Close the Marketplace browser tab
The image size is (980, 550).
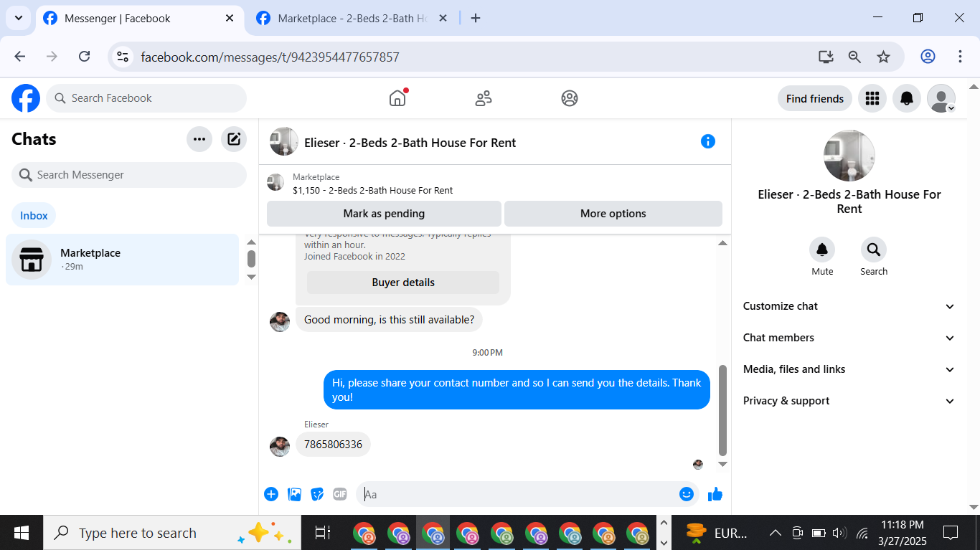click(x=443, y=18)
